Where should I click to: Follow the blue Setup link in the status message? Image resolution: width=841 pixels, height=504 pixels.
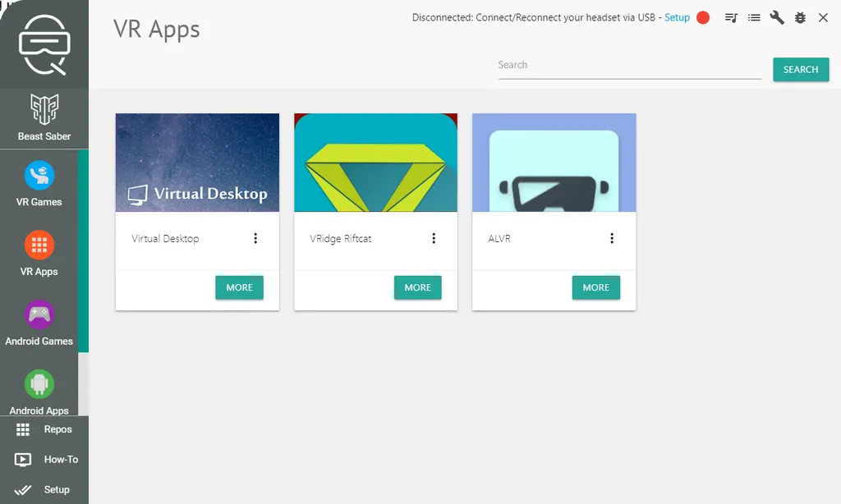[x=677, y=18]
